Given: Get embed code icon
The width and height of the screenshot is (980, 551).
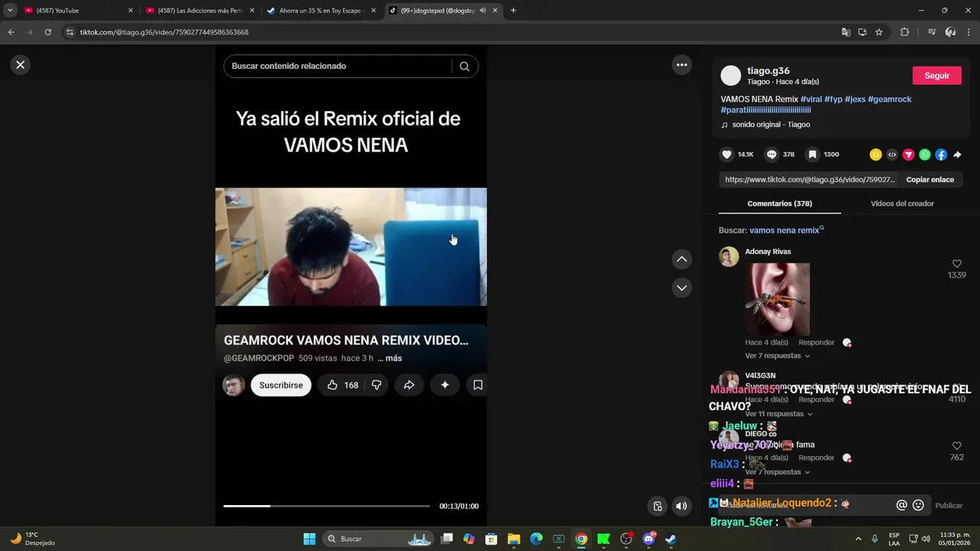Looking at the screenshot, I should [892, 155].
